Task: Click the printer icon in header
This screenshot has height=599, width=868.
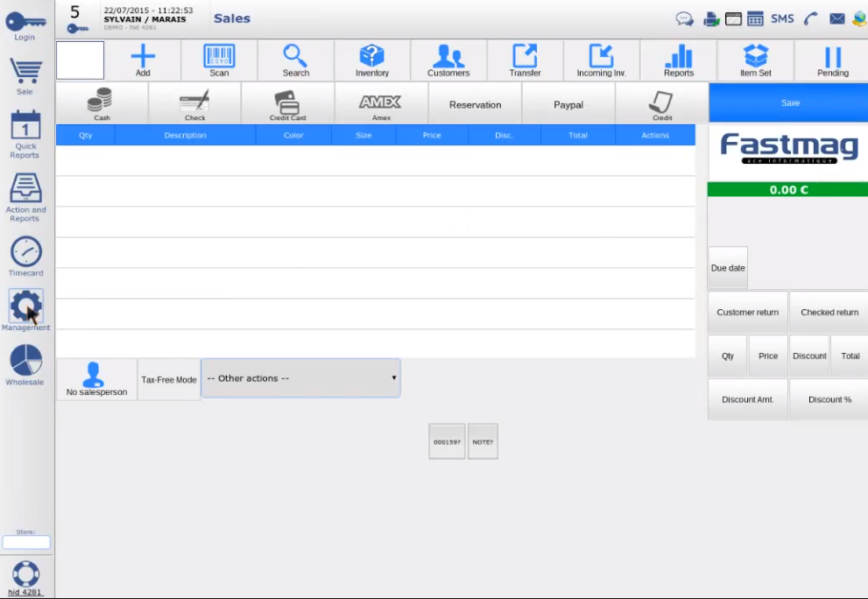Action: point(711,18)
